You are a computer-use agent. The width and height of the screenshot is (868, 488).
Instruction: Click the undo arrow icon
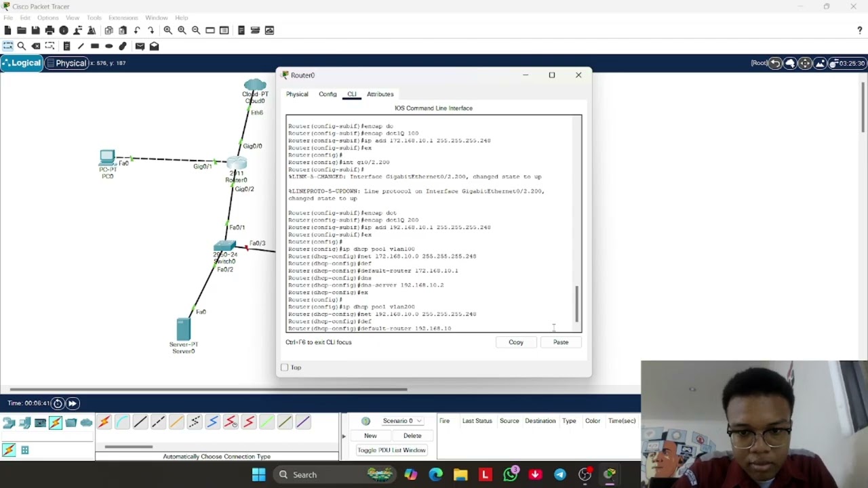137,30
